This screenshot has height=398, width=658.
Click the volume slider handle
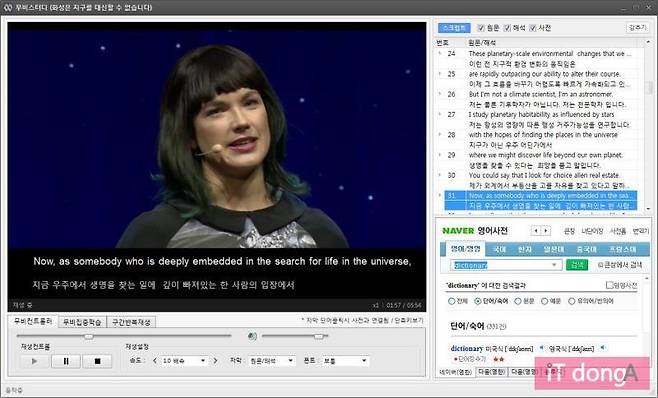tap(319, 336)
